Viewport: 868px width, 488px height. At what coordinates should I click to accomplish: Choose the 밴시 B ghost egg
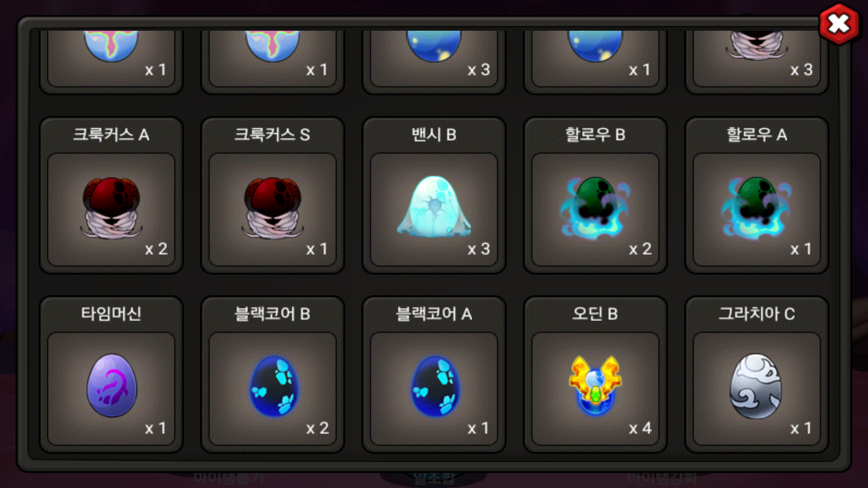(x=434, y=210)
